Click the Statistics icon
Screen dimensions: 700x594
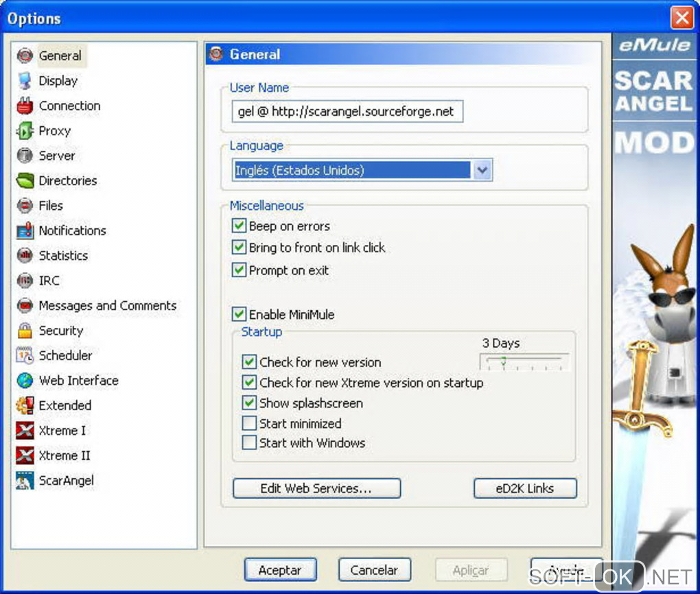[25, 256]
